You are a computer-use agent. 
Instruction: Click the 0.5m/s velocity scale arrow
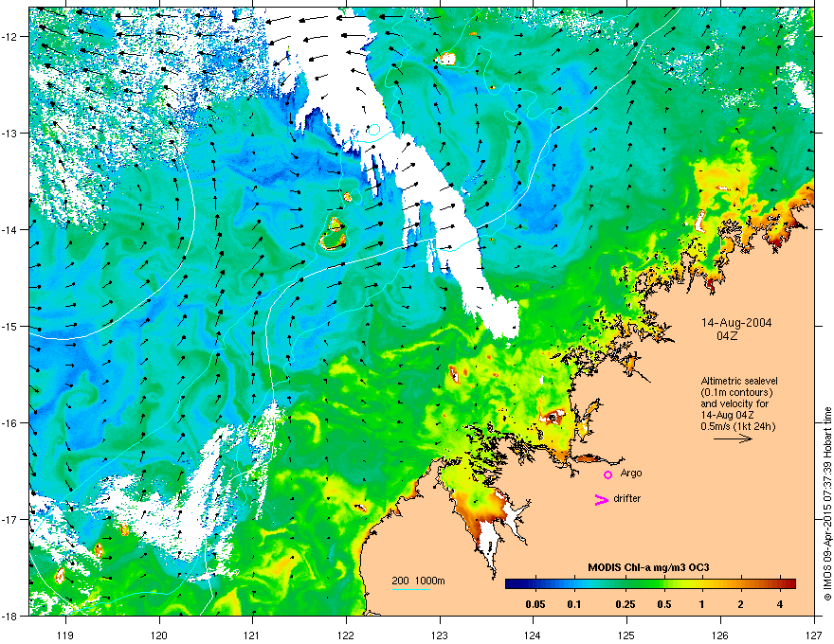(733, 438)
